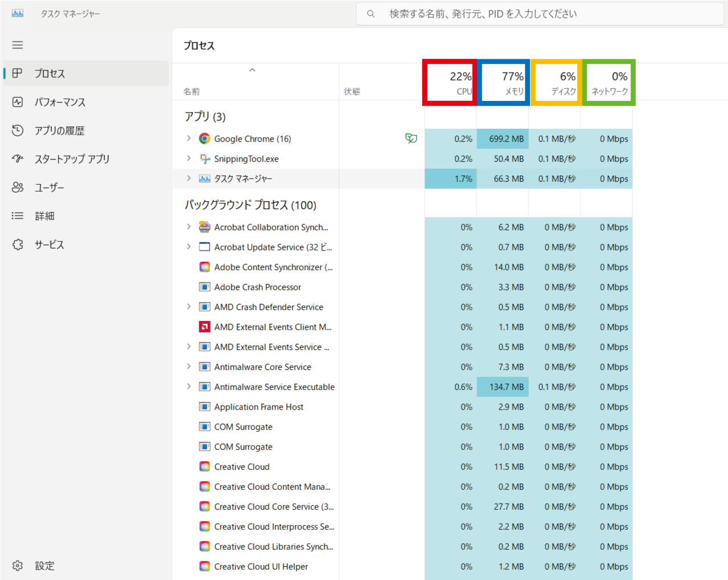Click the Creative Cloud UI Helper icon
The image size is (728, 580).
coord(204,566)
